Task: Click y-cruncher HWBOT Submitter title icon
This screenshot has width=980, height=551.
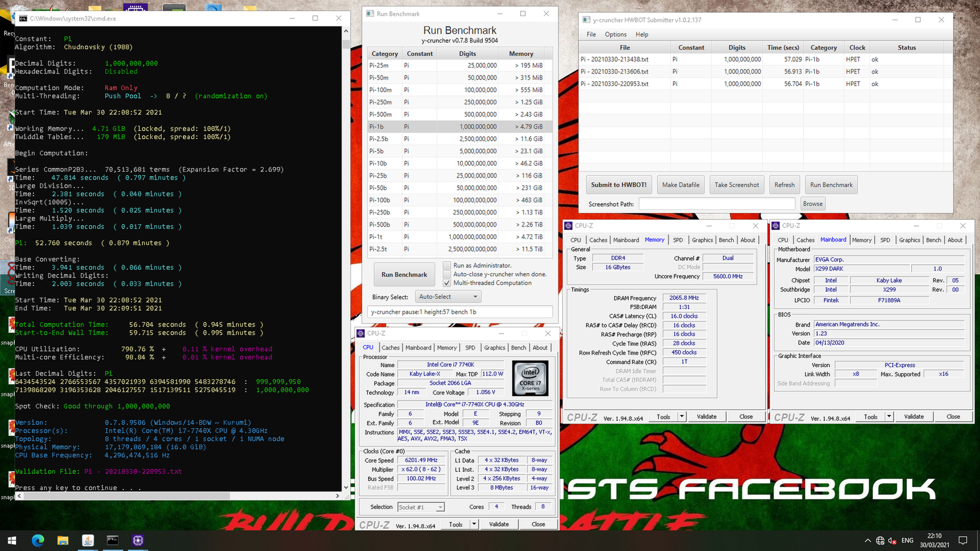Action: (586, 20)
